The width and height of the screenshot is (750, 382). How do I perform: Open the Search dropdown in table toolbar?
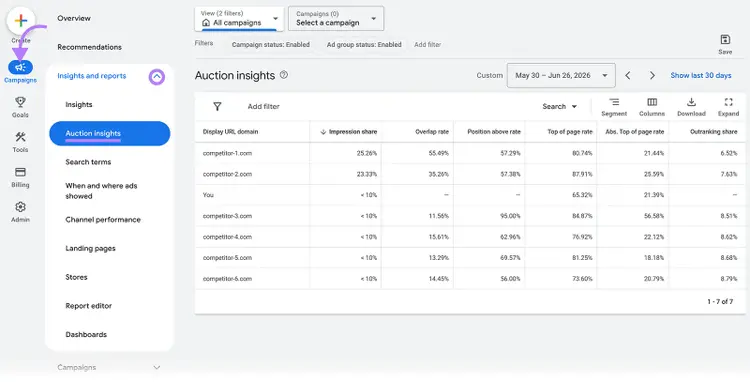(560, 107)
